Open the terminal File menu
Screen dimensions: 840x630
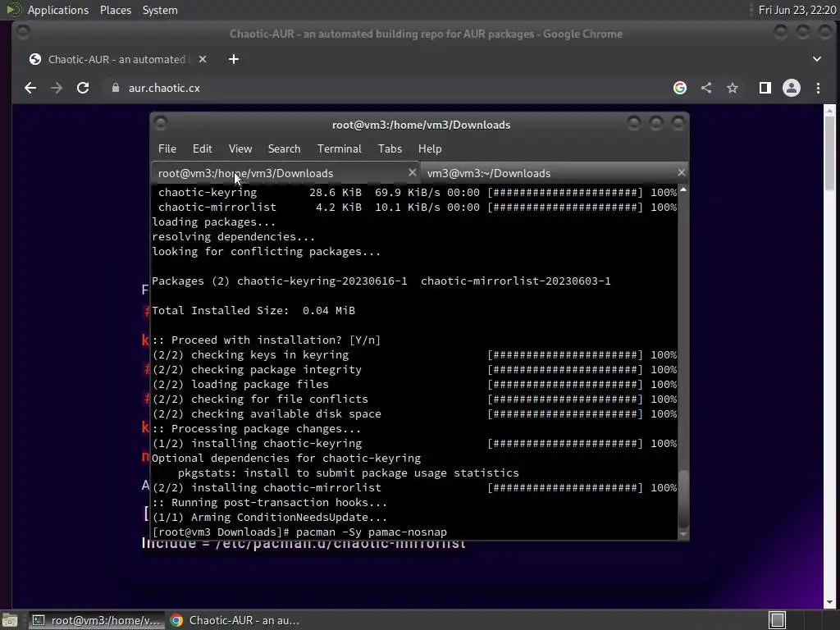(167, 149)
